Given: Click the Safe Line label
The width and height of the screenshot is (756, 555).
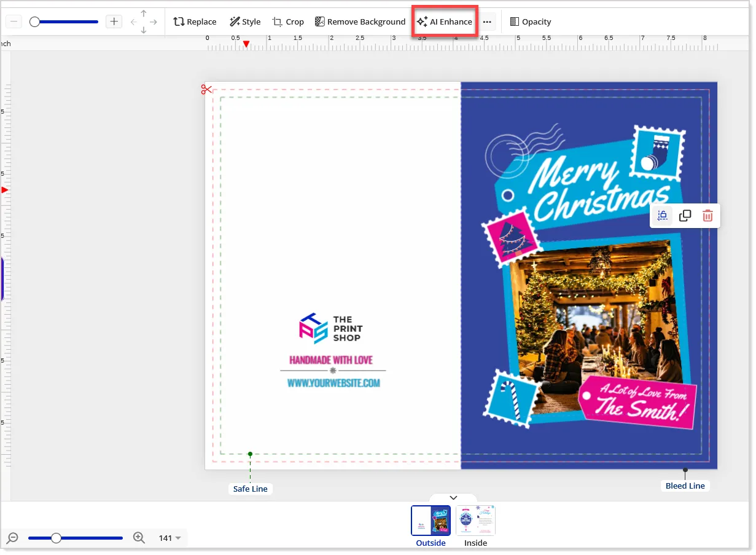Looking at the screenshot, I should [x=251, y=489].
